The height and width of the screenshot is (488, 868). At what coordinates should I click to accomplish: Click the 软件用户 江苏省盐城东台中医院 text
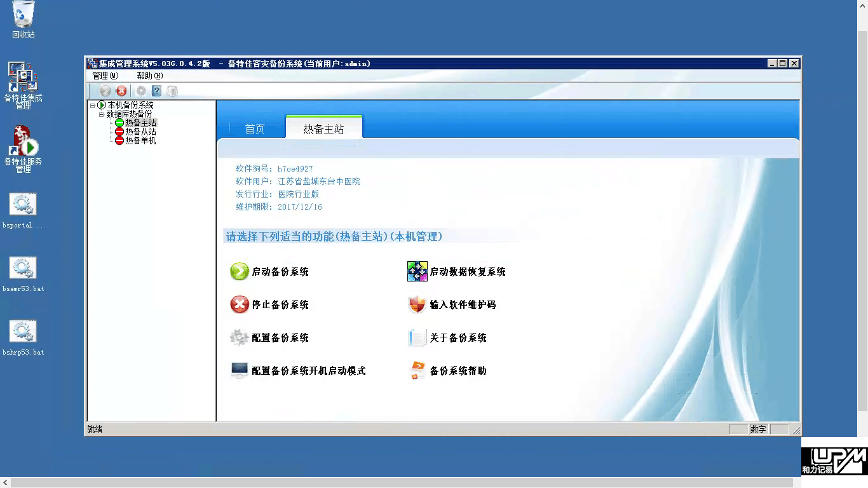point(298,181)
